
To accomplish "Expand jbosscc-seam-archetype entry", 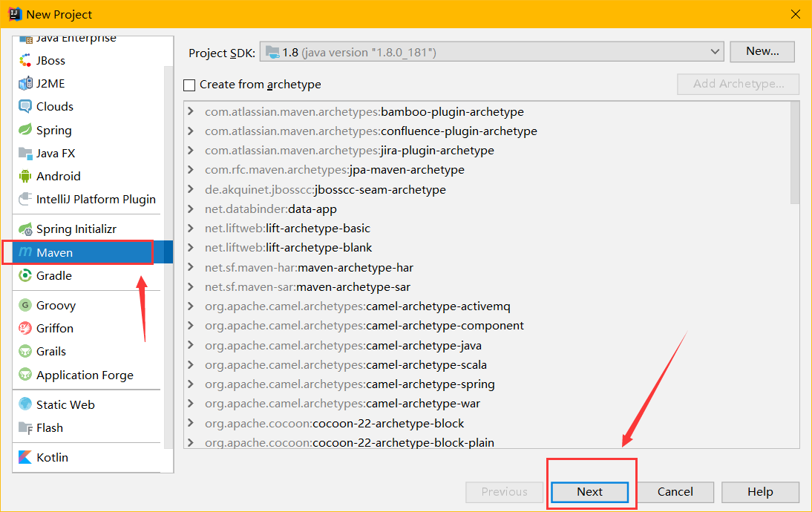I will pos(191,189).
